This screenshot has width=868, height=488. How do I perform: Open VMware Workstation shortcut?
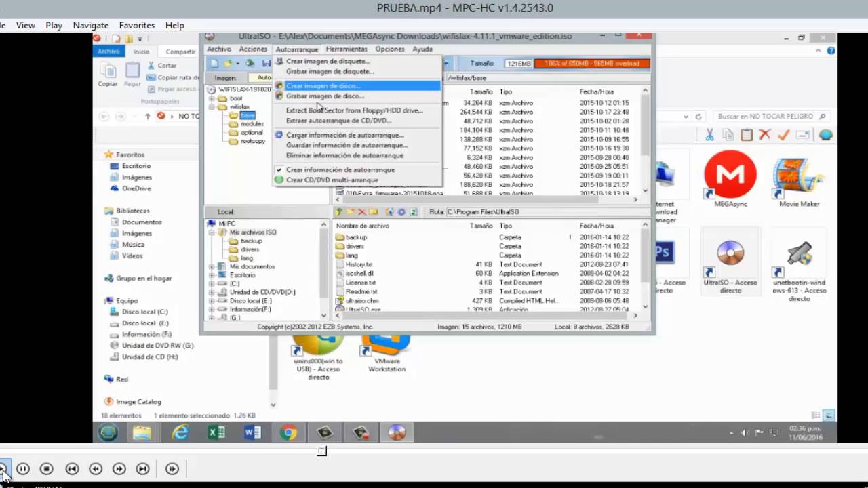[387, 354]
